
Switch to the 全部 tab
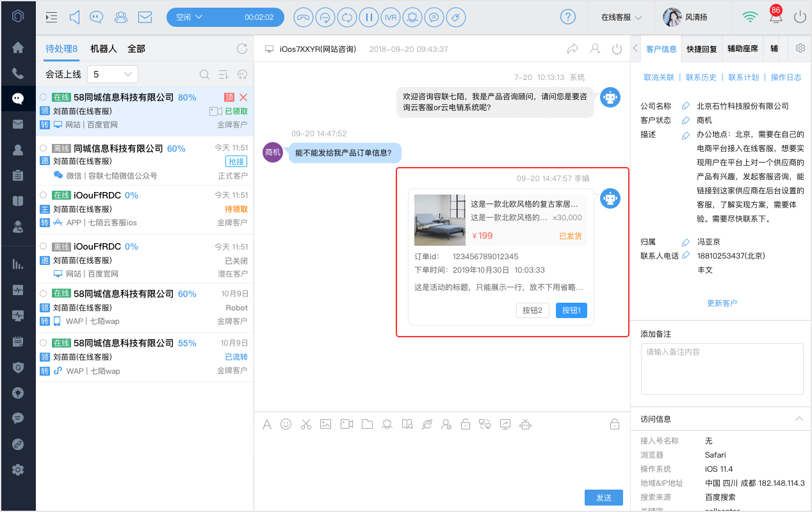coord(136,49)
